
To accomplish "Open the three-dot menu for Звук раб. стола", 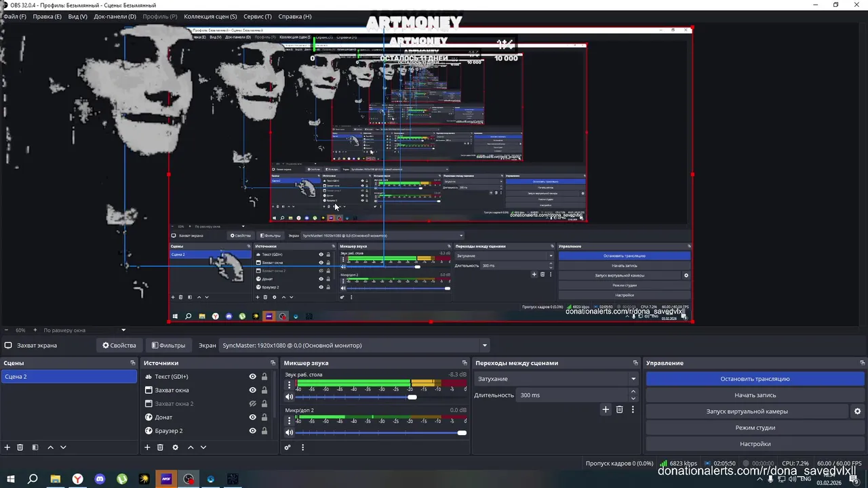I will [290, 385].
